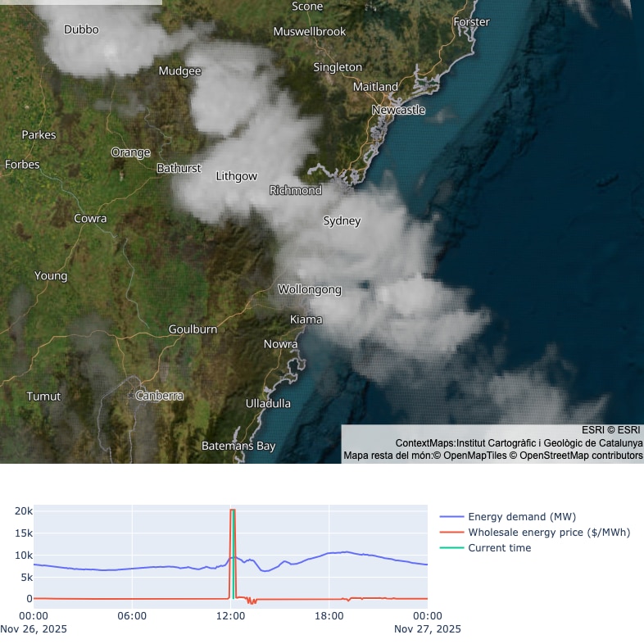Image resolution: width=644 pixels, height=644 pixels.
Task: Select the Canberra label on the map
Action: (159, 396)
